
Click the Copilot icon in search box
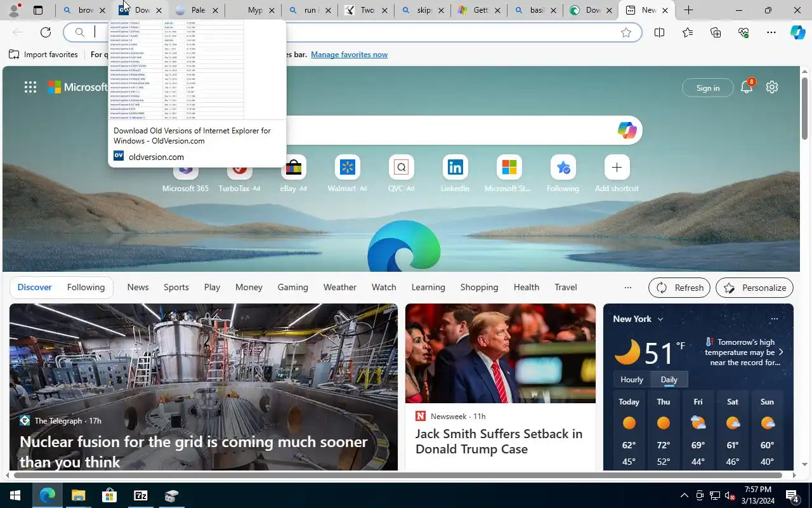click(x=627, y=130)
